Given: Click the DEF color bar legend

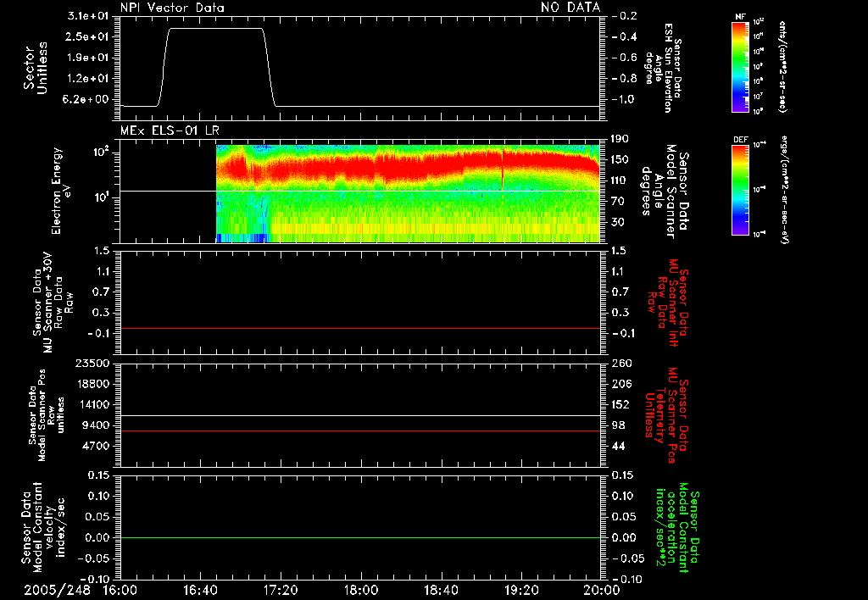Looking at the screenshot, I should (x=740, y=190).
